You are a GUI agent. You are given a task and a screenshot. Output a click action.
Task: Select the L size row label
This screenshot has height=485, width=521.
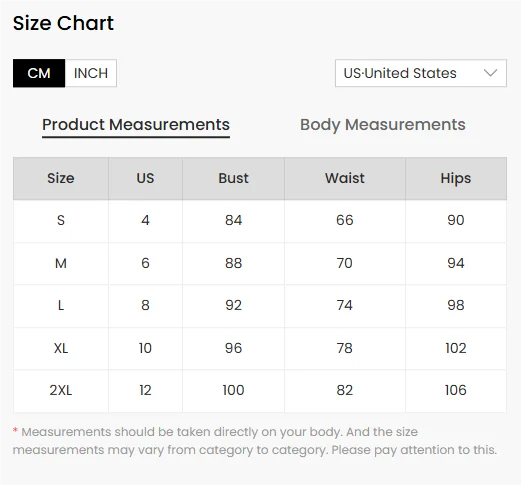pyautogui.click(x=61, y=305)
